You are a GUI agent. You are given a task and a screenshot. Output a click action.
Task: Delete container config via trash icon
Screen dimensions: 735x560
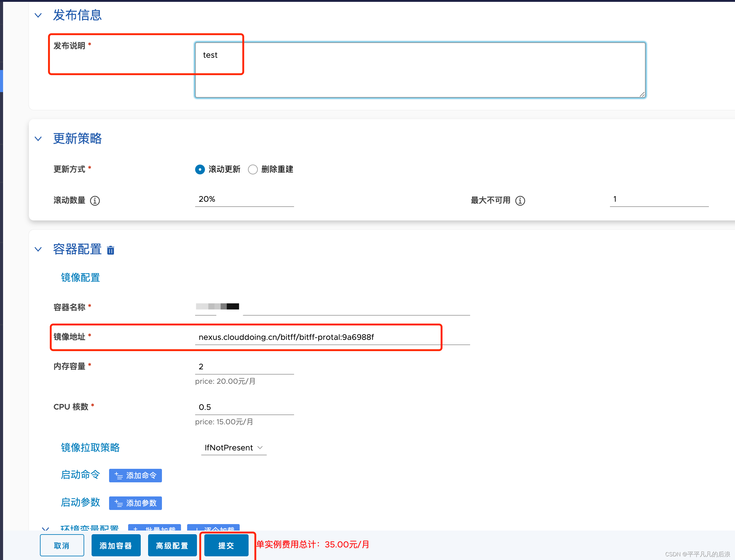click(x=110, y=250)
